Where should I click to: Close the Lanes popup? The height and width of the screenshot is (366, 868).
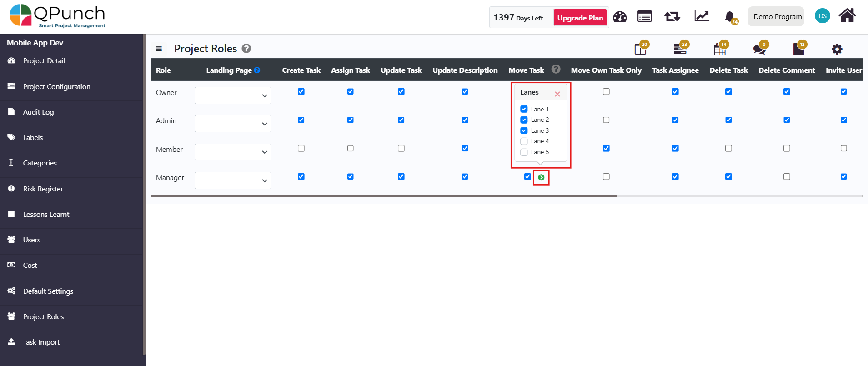[x=557, y=94]
